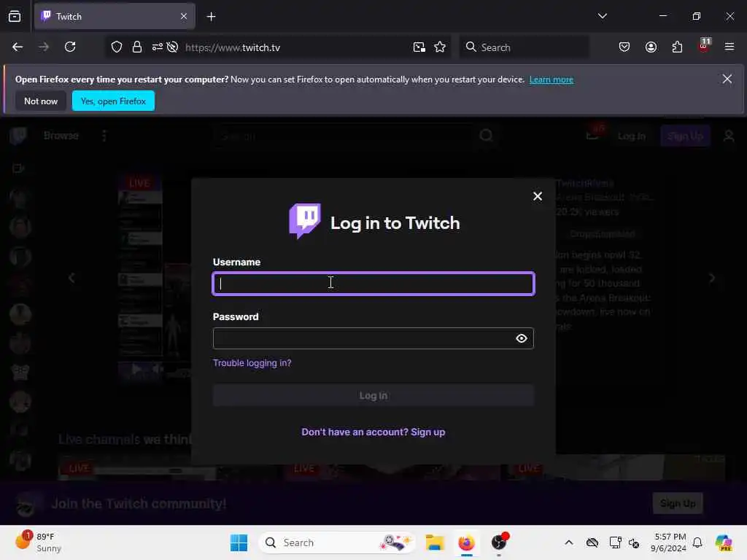Open picture-in-picture icon in address bar

419,47
